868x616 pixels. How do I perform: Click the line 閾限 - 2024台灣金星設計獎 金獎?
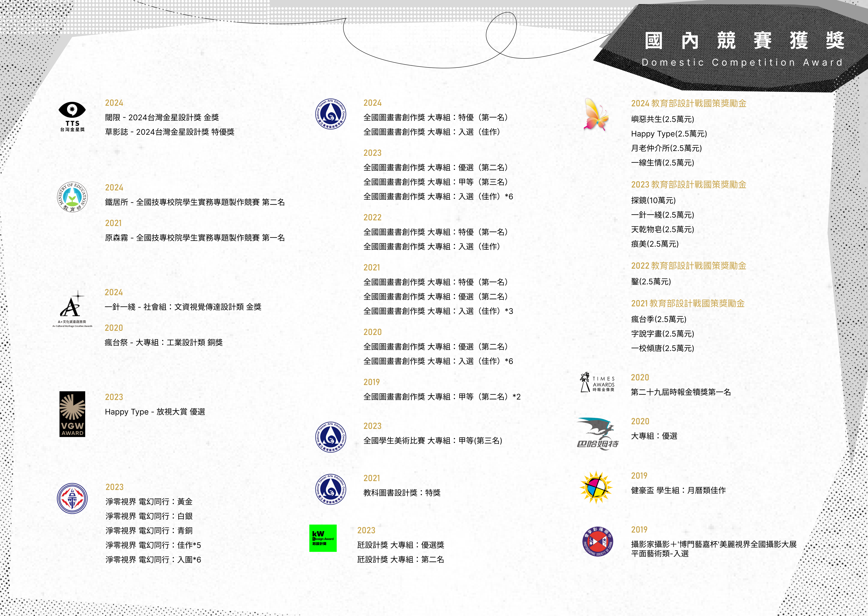[x=162, y=117]
